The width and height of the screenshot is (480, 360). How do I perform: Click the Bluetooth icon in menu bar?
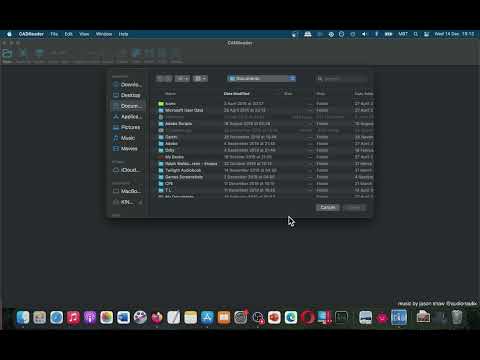[377, 34]
